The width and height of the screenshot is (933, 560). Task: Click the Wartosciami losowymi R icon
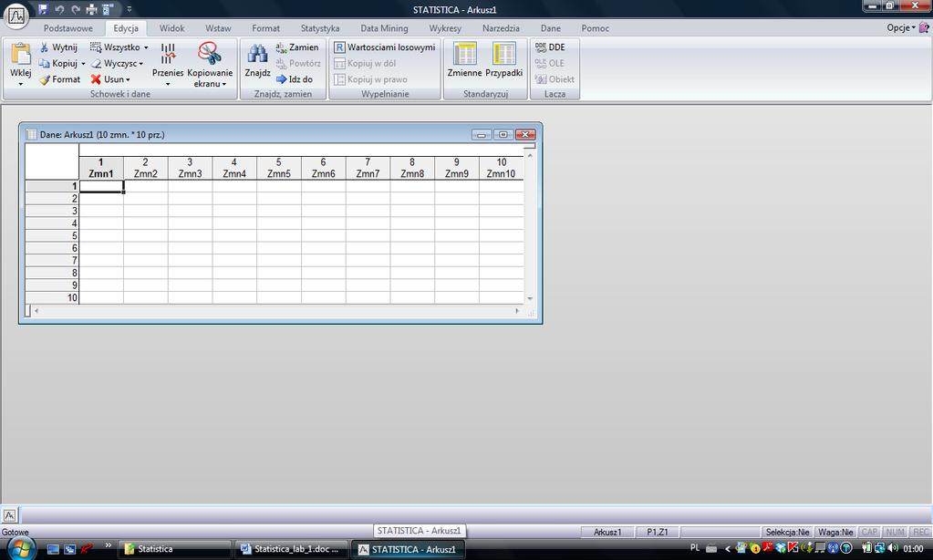(x=339, y=47)
